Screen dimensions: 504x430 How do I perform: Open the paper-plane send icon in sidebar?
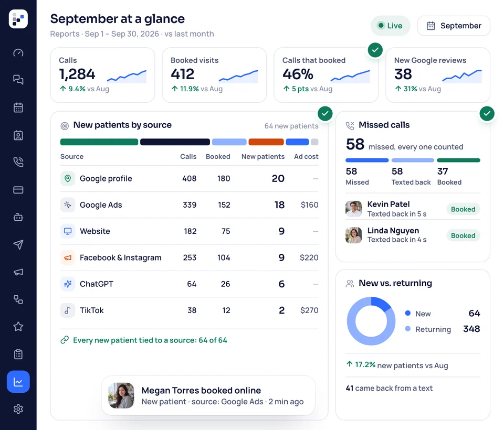click(x=18, y=244)
